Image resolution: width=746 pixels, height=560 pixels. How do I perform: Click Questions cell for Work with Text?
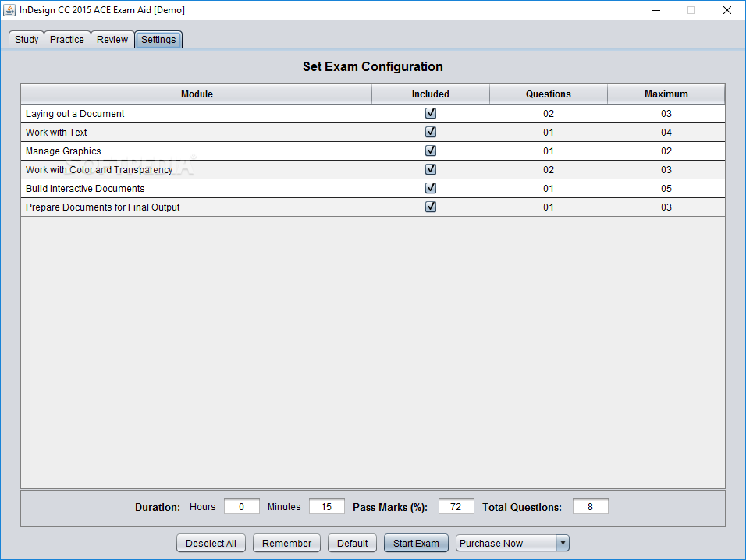(549, 132)
